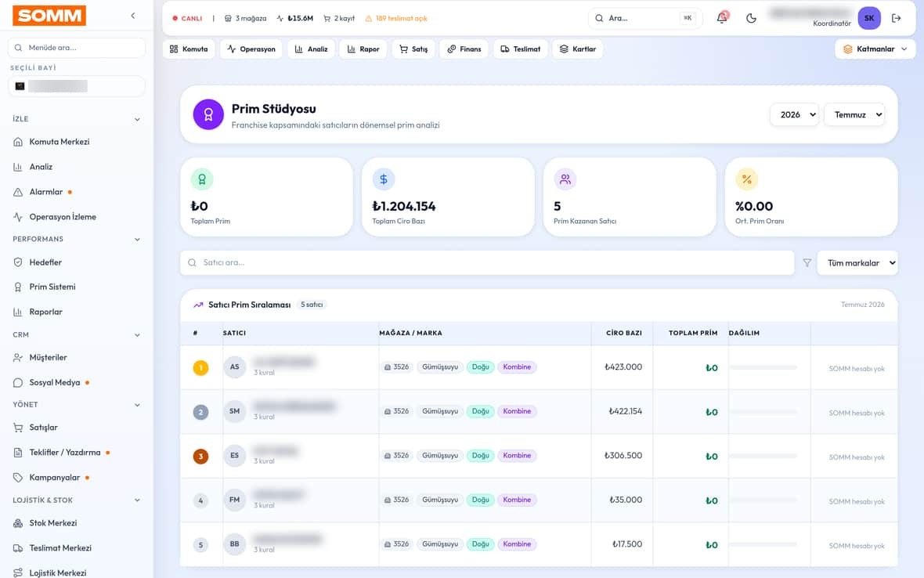This screenshot has height=578, width=924.
Task: Open Stok Merkezi in sidebar
Action: [53, 523]
